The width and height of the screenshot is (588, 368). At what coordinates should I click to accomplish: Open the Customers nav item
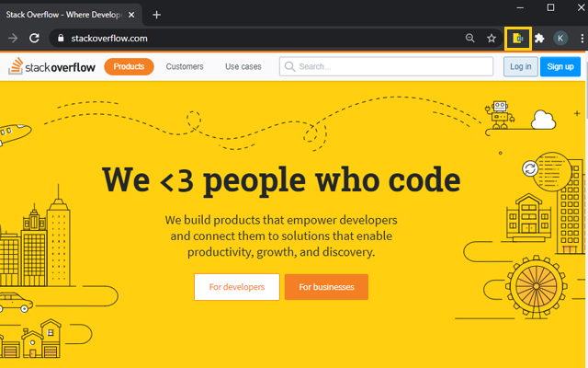[x=185, y=66]
